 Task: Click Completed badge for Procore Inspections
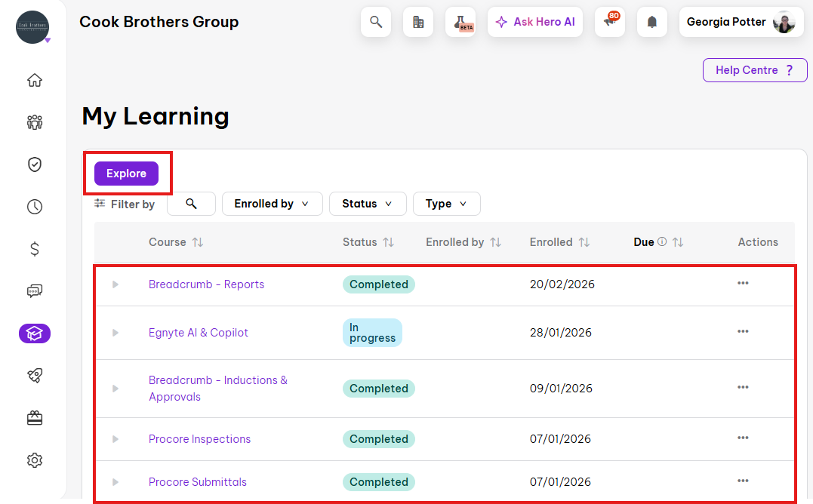pyautogui.click(x=378, y=439)
